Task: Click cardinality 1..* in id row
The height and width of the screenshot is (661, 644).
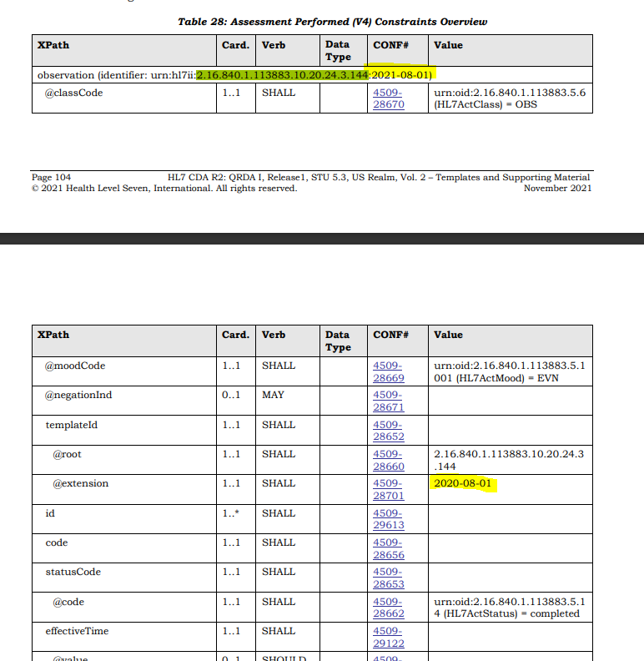Action: (230, 513)
